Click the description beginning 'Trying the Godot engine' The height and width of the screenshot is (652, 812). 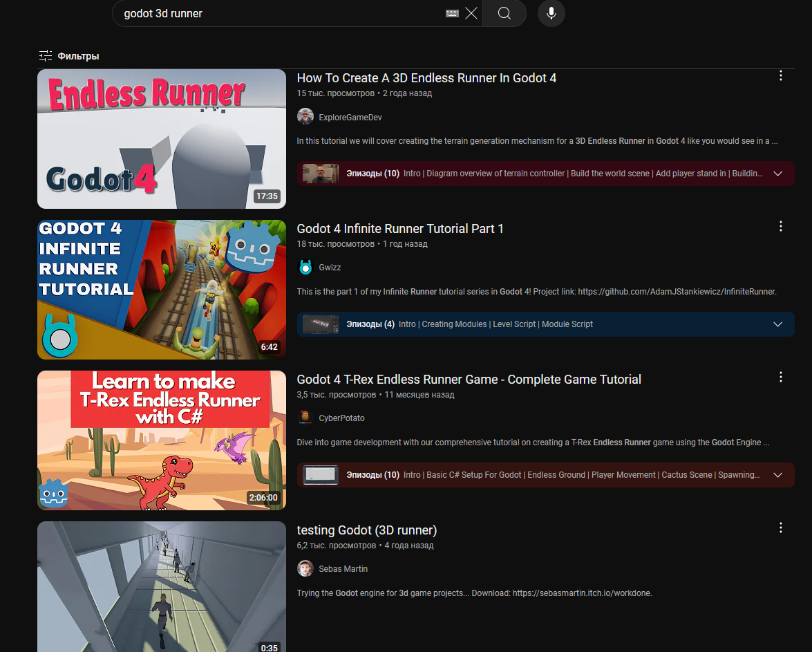pyautogui.click(x=474, y=593)
